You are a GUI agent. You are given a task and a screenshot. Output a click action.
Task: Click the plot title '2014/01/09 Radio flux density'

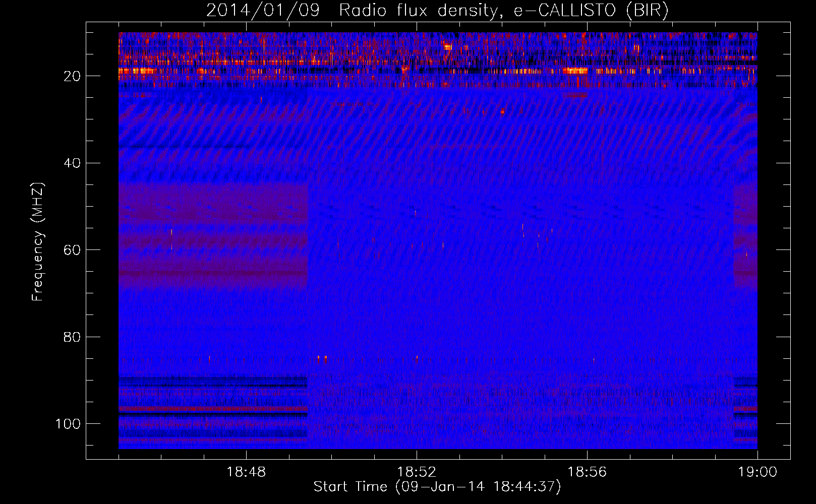coord(437,10)
